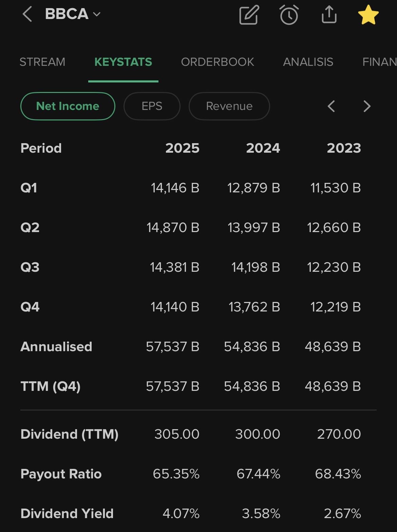Select the Revenue chip

pos(229,106)
